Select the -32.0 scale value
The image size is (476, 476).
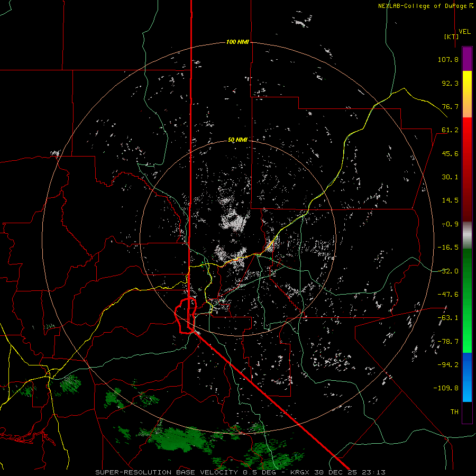[x=448, y=271]
